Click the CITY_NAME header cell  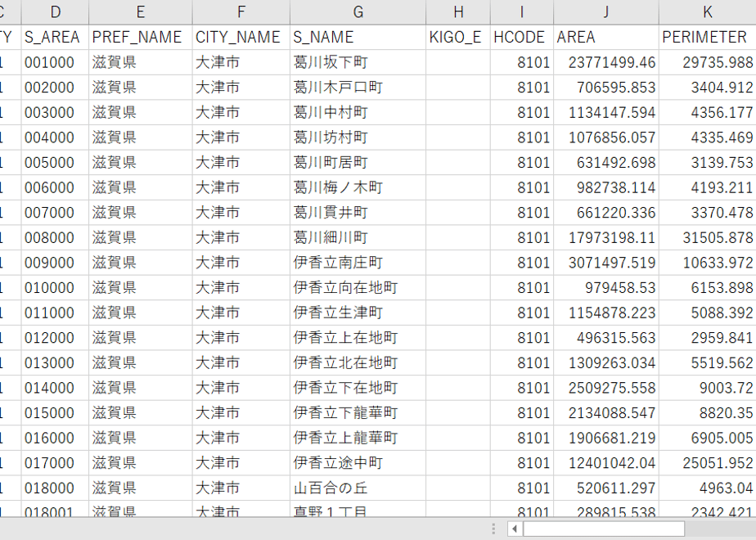click(241, 37)
